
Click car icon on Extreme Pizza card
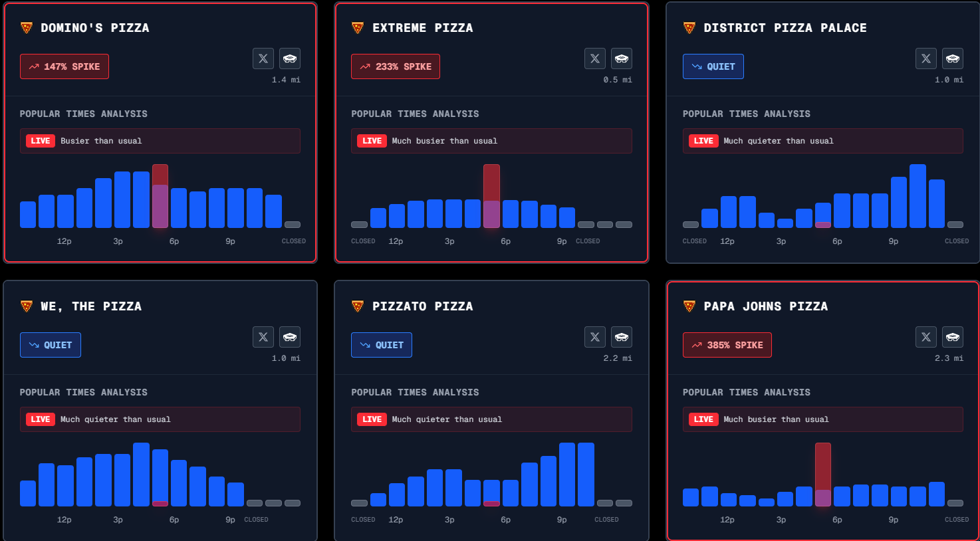[x=622, y=58]
